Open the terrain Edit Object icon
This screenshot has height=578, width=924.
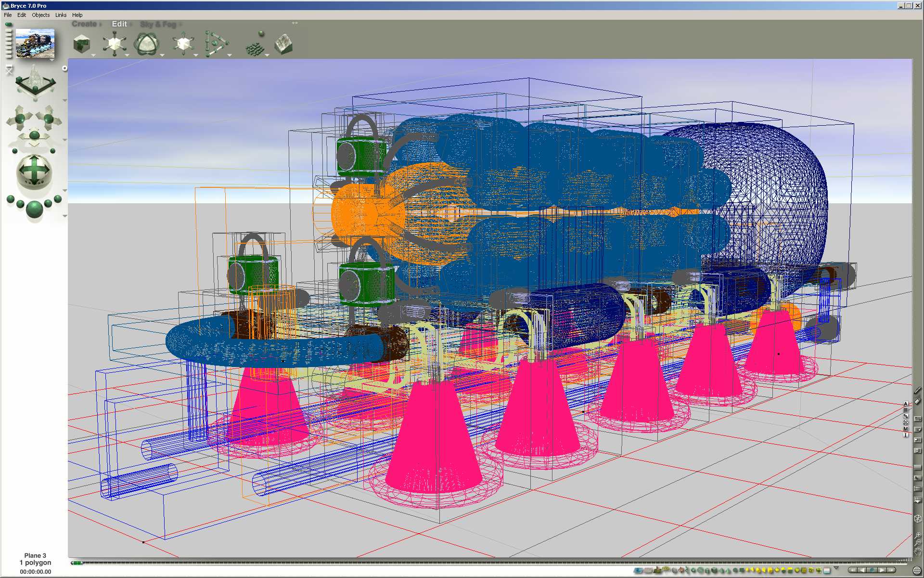[283, 44]
